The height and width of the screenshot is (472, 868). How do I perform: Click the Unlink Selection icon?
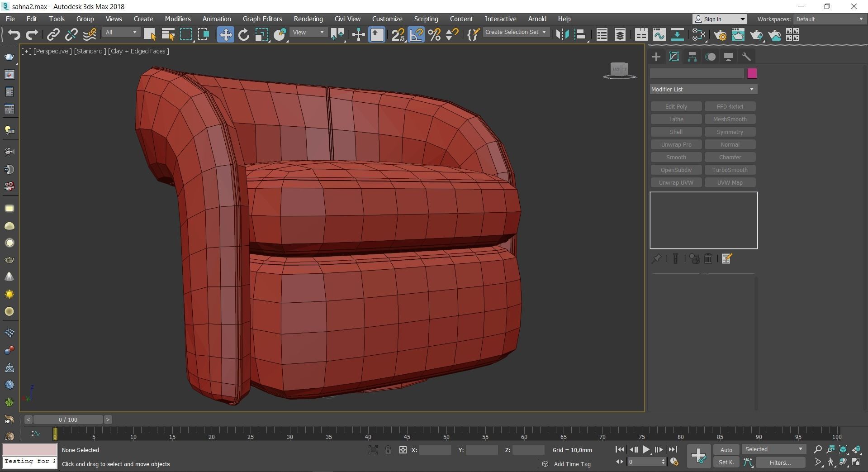71,35
